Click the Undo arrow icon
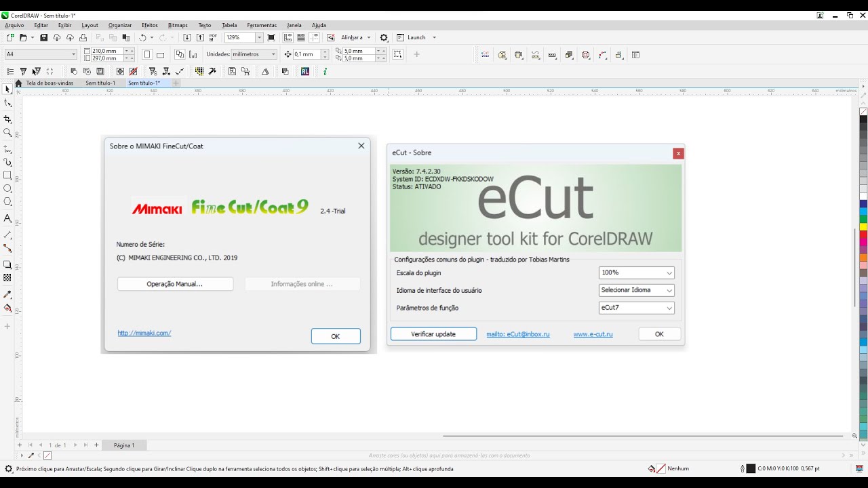 coord(142,37)
